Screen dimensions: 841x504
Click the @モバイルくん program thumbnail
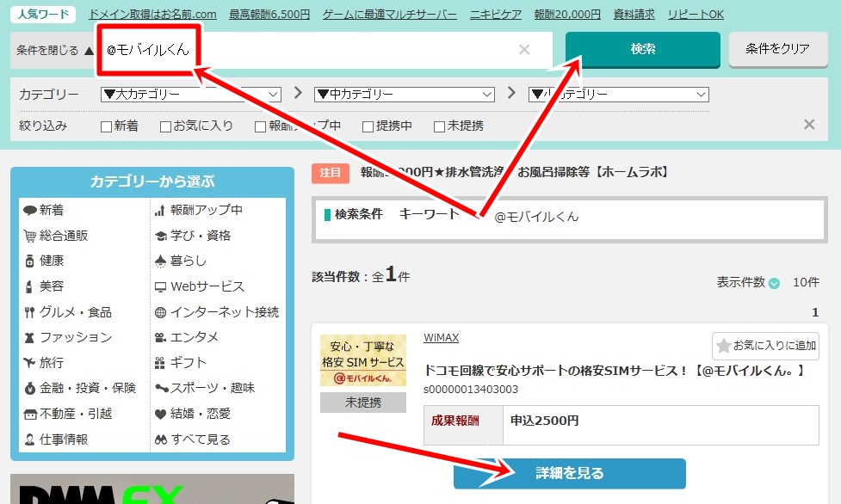363,360
